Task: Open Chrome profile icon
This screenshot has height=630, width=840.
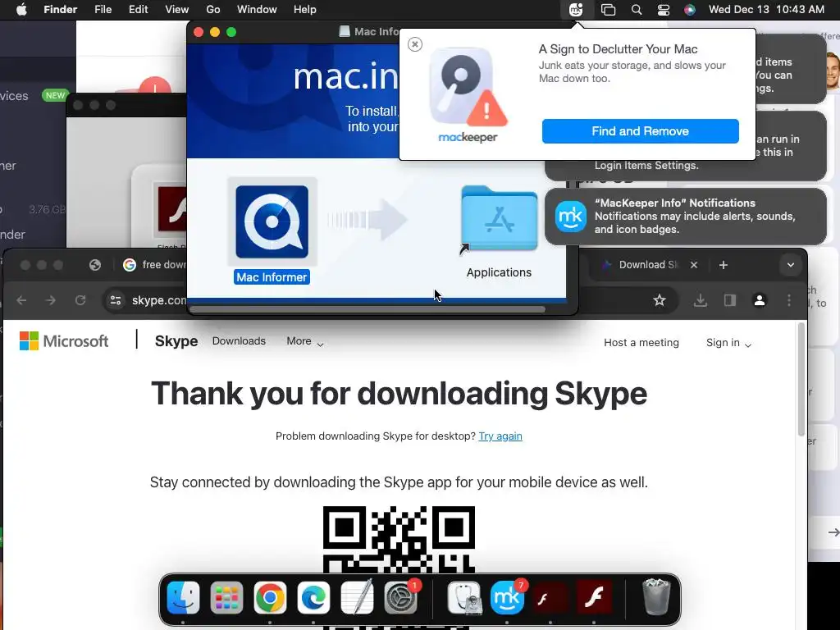Action: (759, 300)
